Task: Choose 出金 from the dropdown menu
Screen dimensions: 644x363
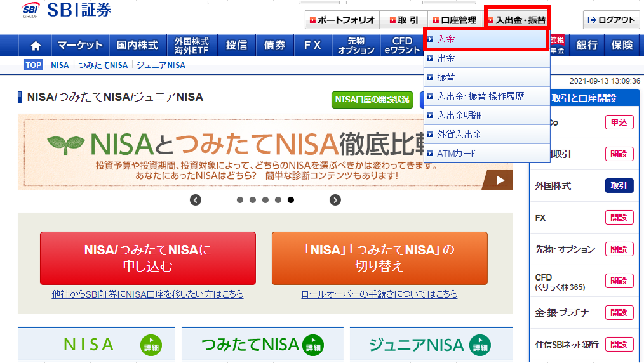Action: 487,58
